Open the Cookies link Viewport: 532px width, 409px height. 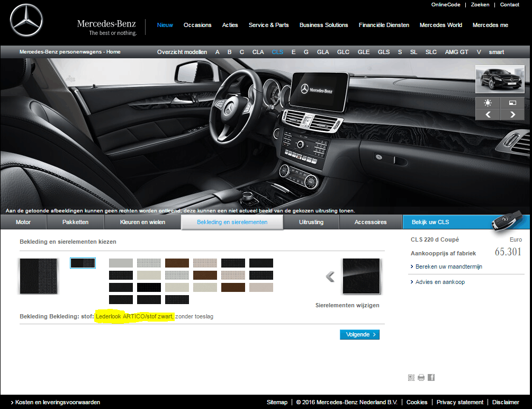click(x=417, y=402)
